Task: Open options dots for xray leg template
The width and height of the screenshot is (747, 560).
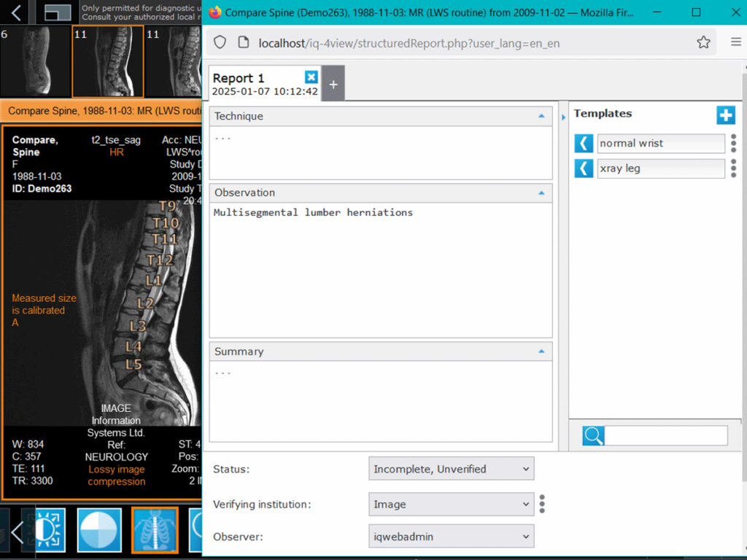Action: point(733,168)
